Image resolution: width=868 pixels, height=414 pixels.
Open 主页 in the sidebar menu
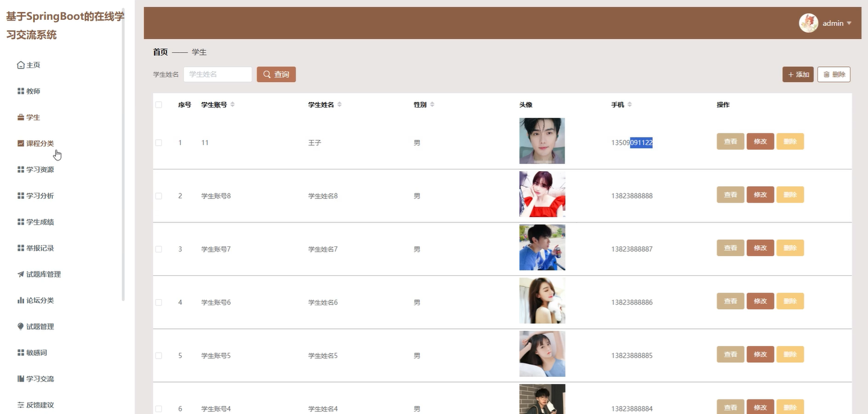33,65
